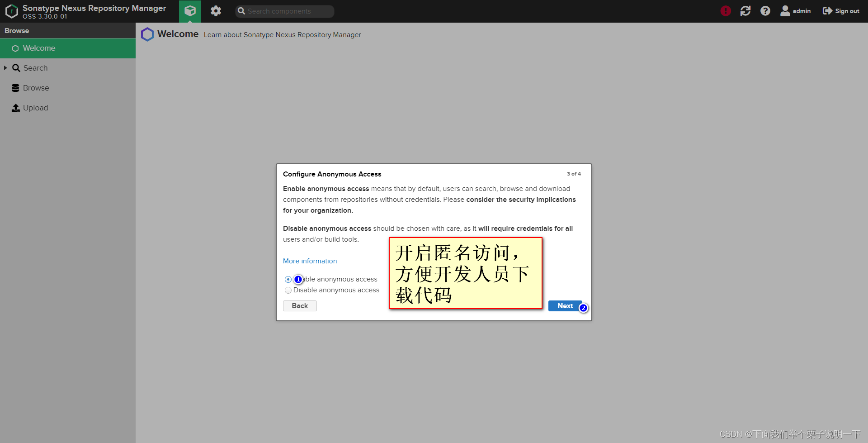Focus the Search components field

(285, 11)
